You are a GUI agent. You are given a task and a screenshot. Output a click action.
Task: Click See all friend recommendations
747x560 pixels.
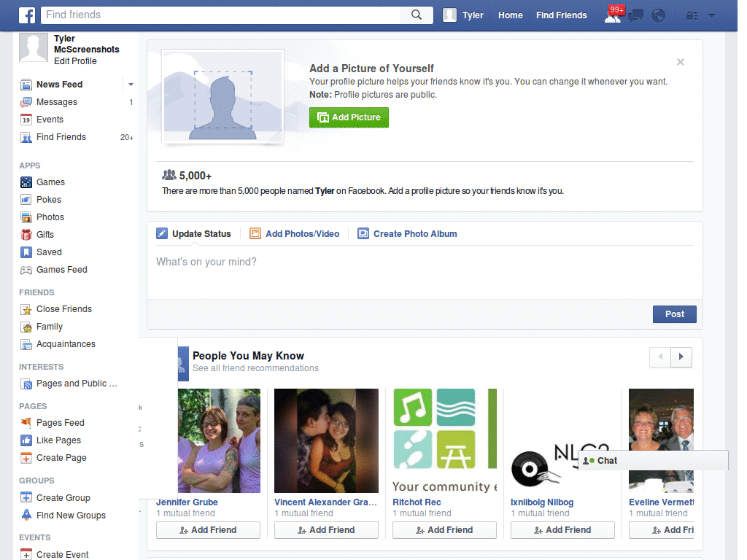coord(255,368)
